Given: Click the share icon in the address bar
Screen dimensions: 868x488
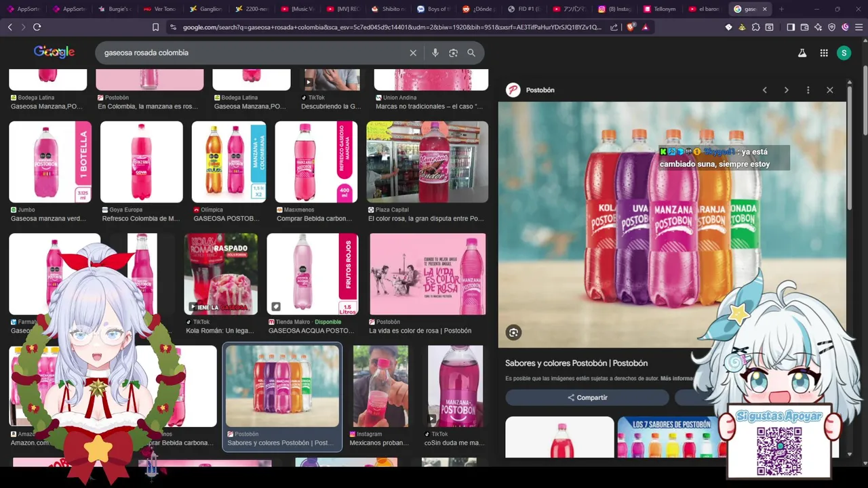Looking at the screenshot, I should [614, 27].
